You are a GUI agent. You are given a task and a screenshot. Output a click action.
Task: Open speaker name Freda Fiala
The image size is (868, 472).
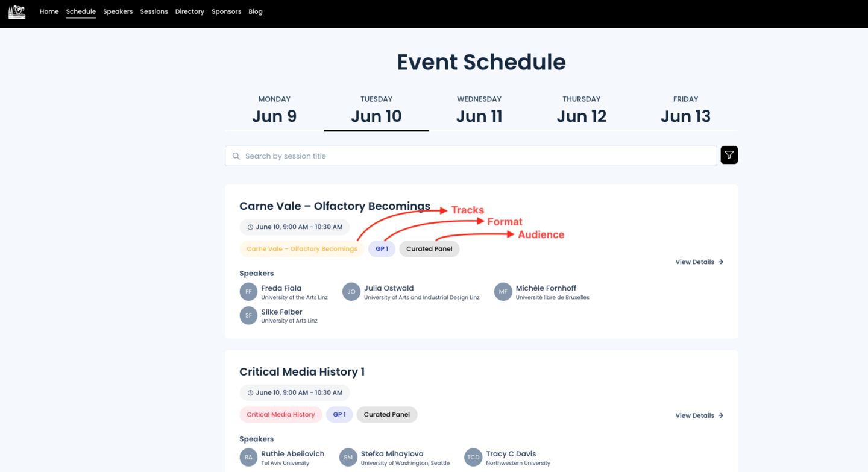click(x=281, y=288)
